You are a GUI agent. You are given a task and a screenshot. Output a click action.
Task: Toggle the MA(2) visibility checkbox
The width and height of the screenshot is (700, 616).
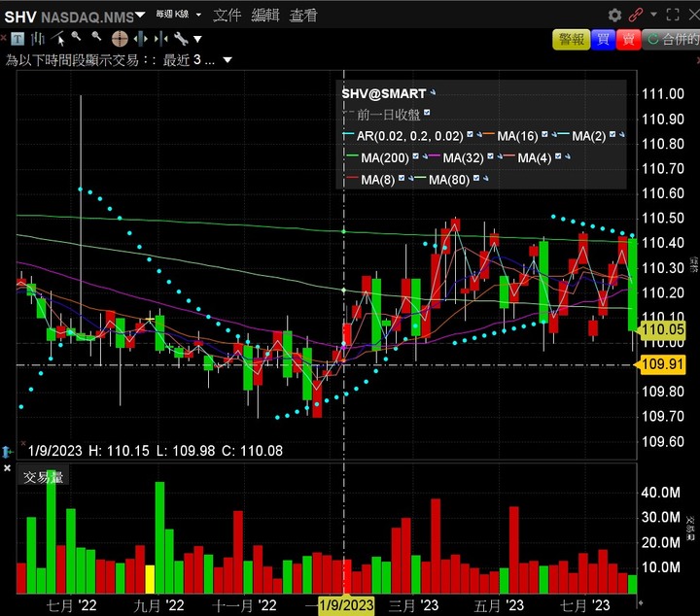pos(612,134)
